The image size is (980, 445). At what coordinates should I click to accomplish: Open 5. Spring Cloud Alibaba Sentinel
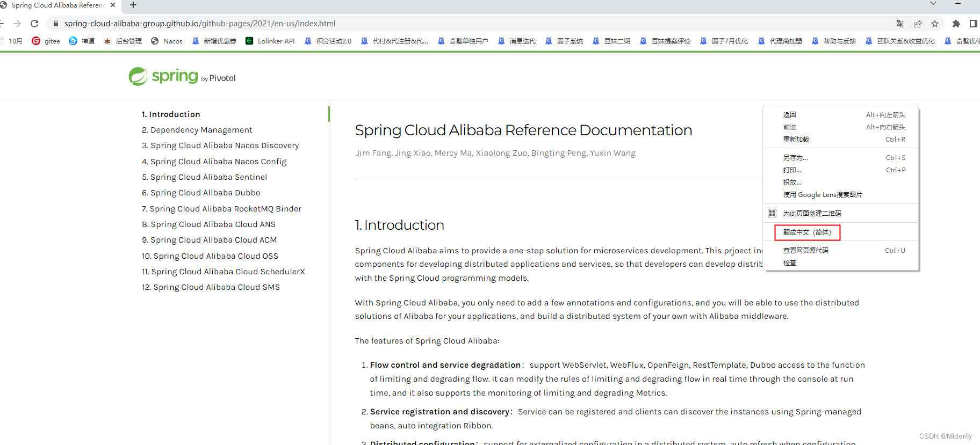tap(204, 177)
